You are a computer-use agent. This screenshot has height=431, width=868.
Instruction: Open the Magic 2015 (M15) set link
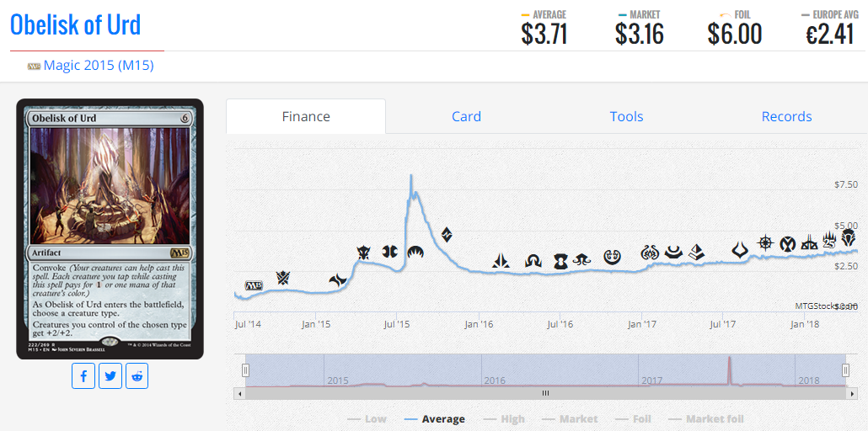pyautogui.click(x=99, y=66)
